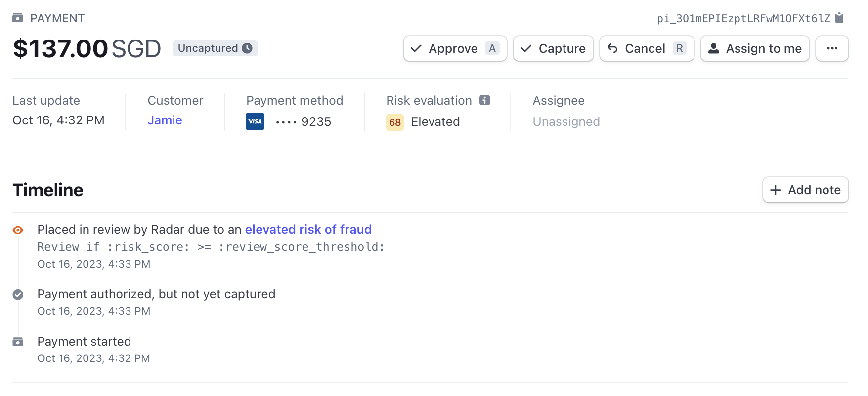
Task: Capture the payment
Action: [553, 48]
